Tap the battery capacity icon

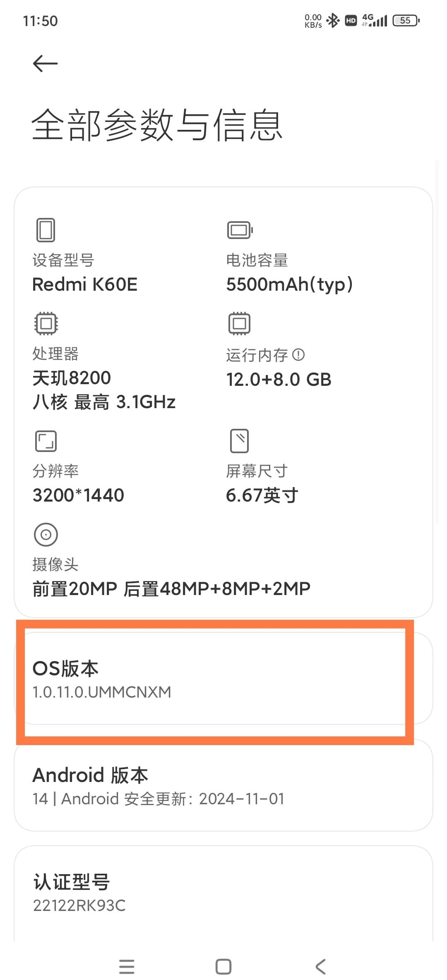click(x=239, y=230)
